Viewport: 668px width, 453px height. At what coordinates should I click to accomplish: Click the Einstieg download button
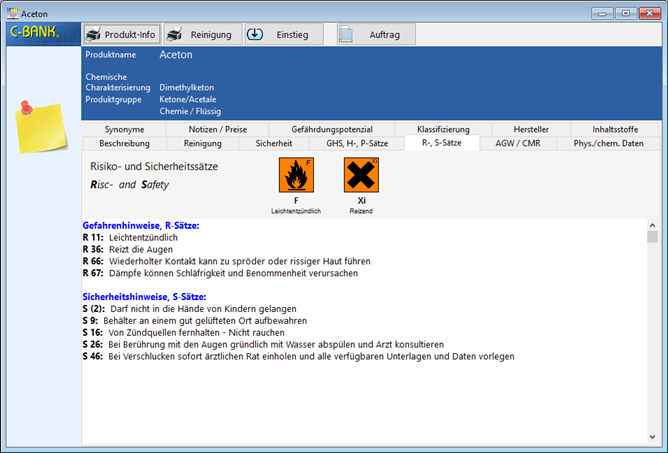284,34
